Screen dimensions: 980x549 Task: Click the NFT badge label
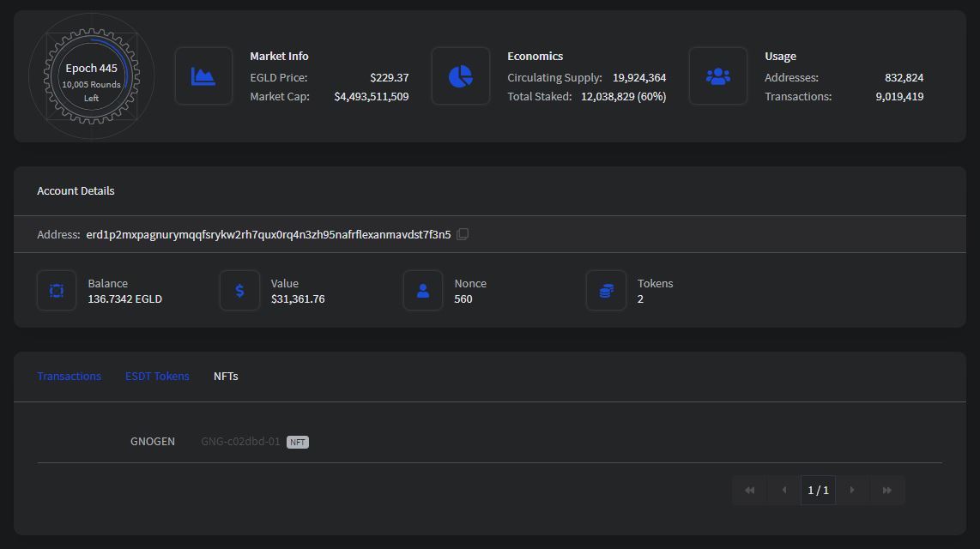[x=298, y=442]
